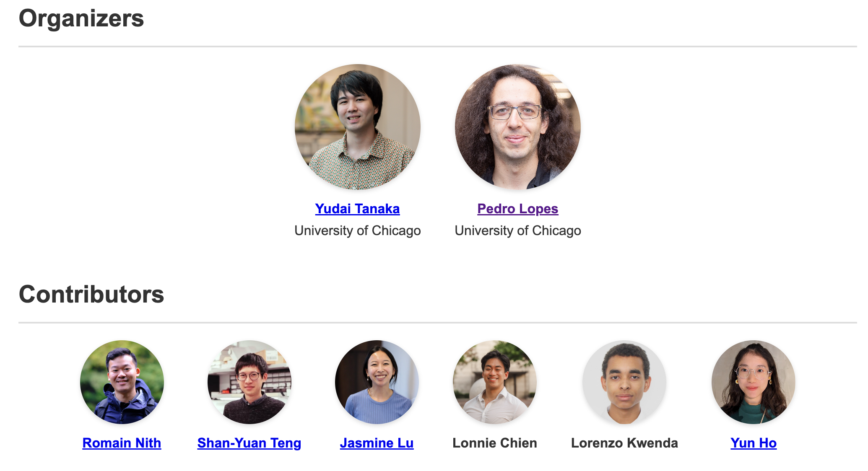
Task: Click the Lorenzo Kwenda name text
Action: (x=624, y=443)
